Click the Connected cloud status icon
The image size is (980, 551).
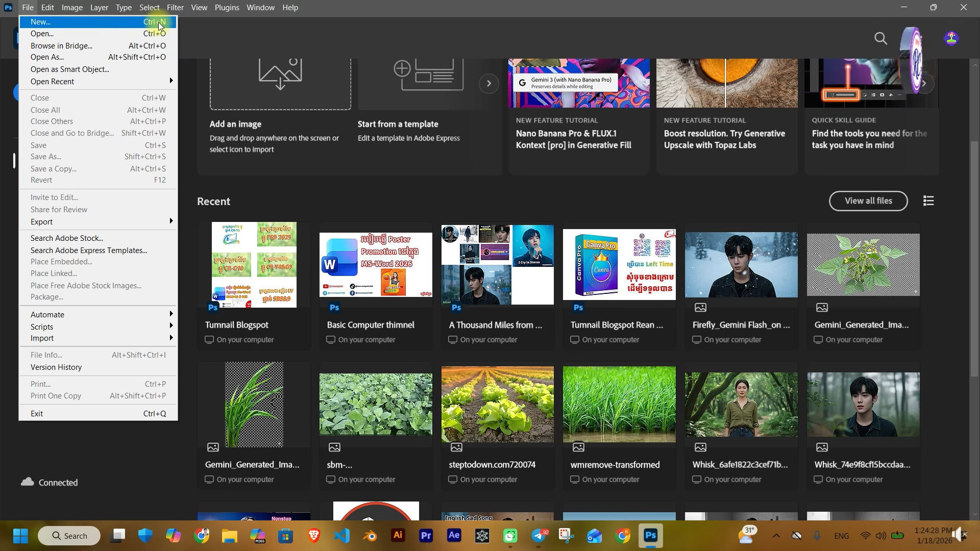point(28,482)
